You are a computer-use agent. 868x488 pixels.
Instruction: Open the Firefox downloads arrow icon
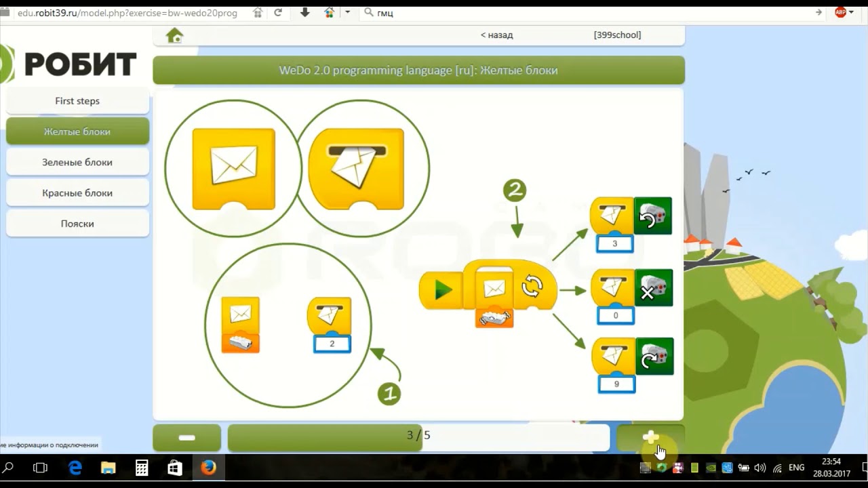click(305, 12)
